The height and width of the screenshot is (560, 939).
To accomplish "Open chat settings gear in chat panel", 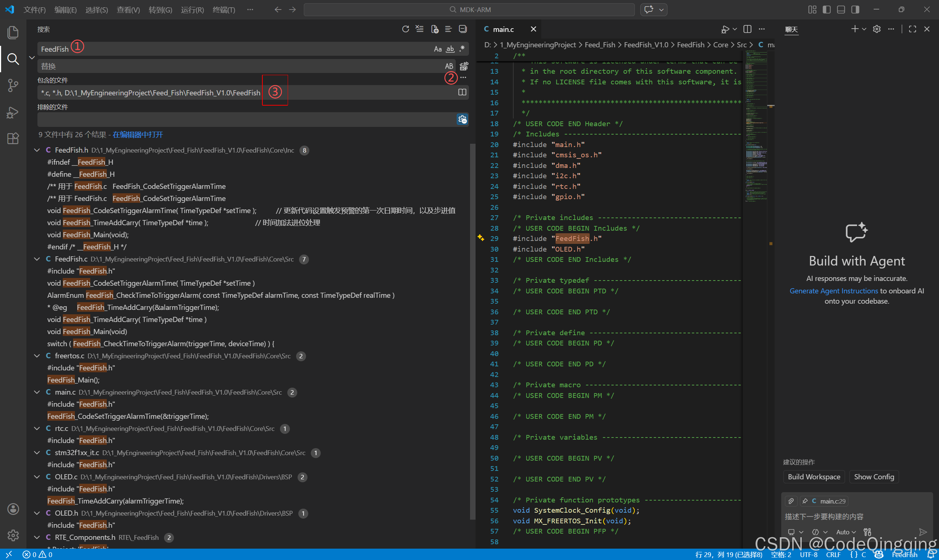I will (x=877, y=29).
